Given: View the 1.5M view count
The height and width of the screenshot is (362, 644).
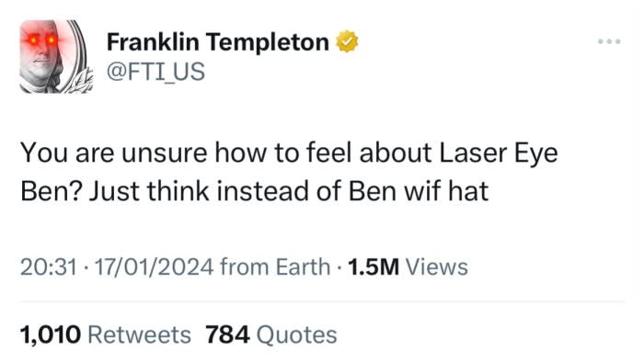Looking at the screenshot, I should (374, 266).
